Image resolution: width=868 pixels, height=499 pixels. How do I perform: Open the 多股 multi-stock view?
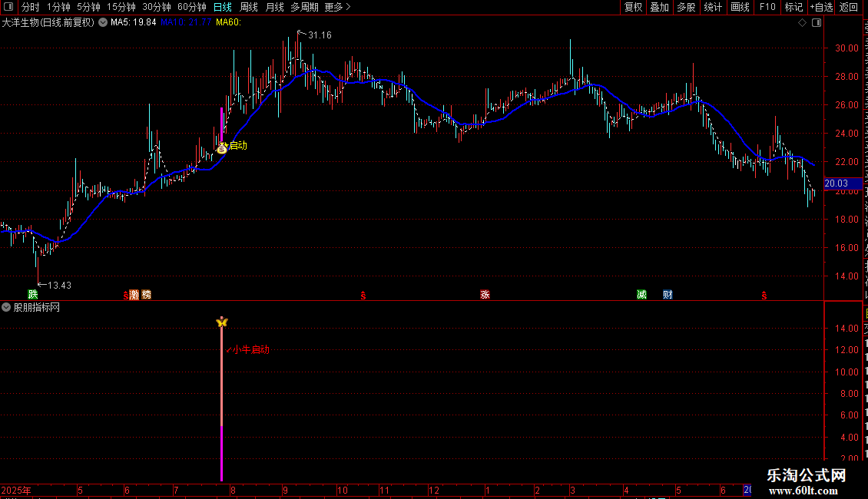[687, 7]
